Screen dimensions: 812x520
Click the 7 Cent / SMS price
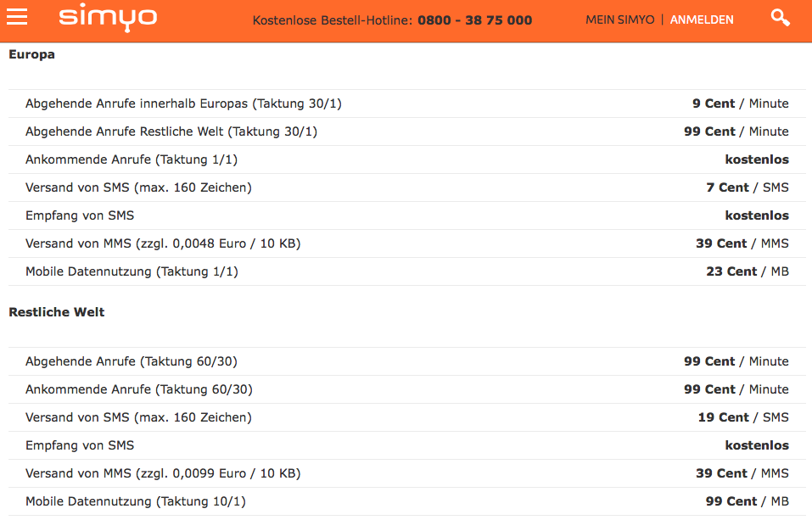pyautogui.click(x=747, y=187)
